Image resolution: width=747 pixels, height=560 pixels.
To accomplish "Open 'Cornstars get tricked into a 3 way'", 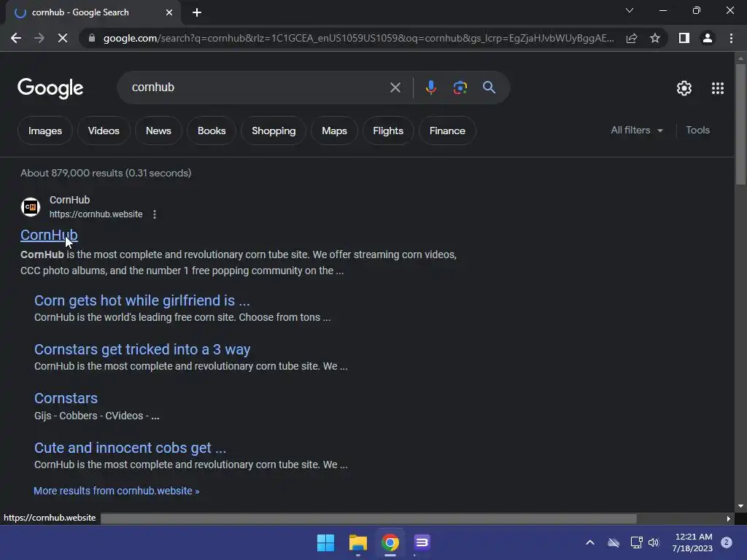I will 142,349.
